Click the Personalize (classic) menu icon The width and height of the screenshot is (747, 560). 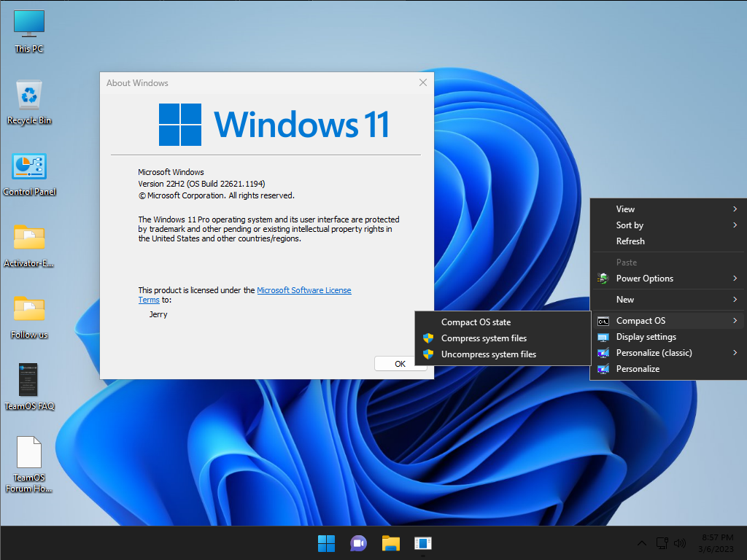click(603, 353)
